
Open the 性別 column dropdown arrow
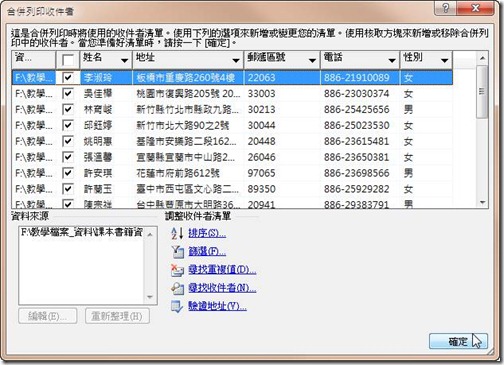tap(444, 60)
